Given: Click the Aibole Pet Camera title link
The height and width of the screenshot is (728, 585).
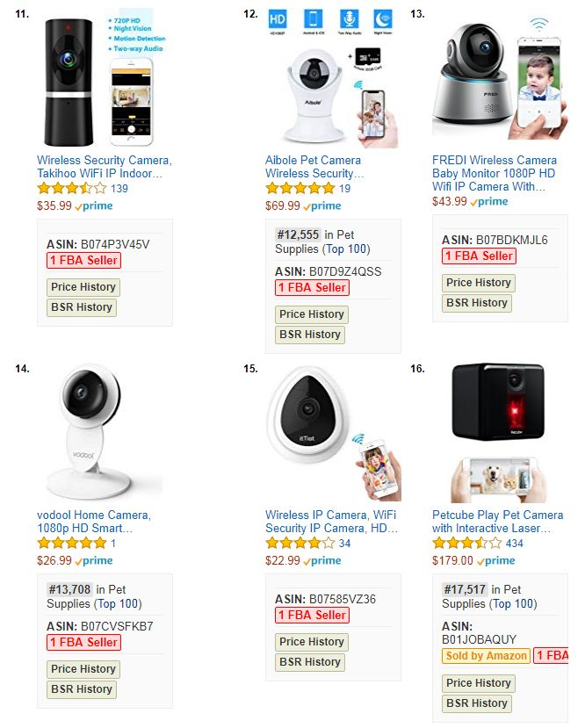Looking at the screenshot, I should click(314, 167).
